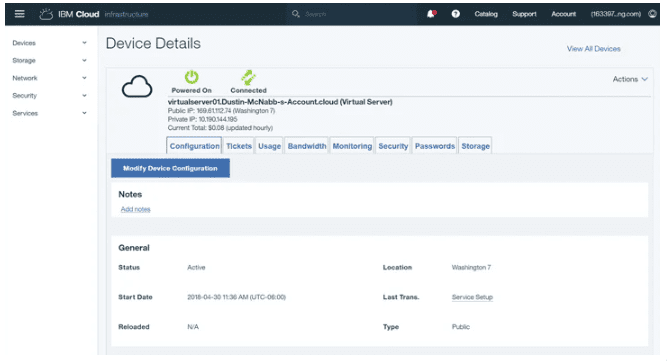
Task: Open Support in the top bar
Action: coord(524,14)
